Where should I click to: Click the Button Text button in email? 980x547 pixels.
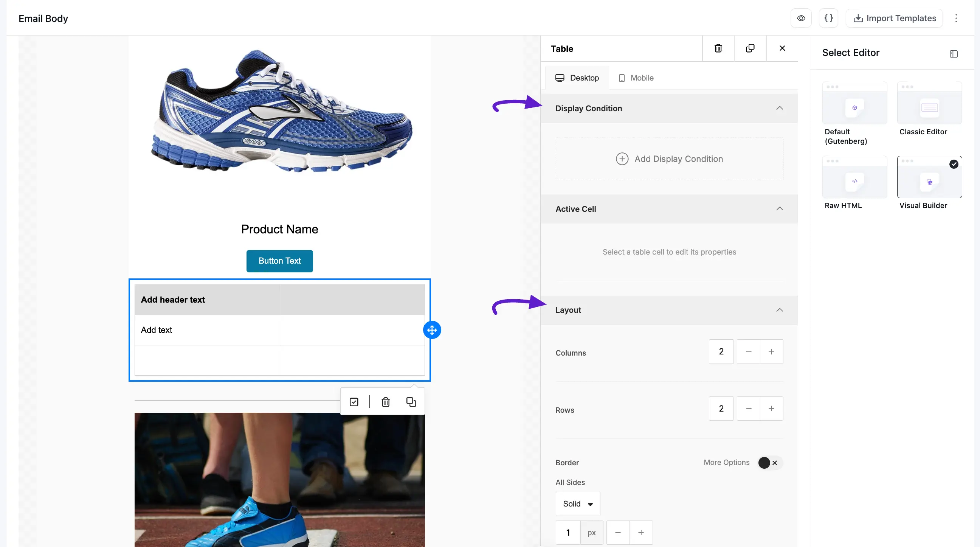280,261
